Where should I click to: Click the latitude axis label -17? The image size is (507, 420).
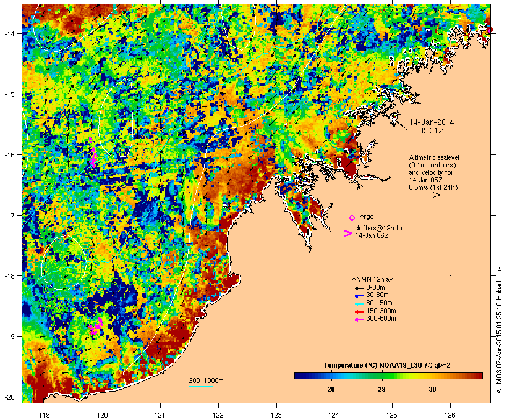pos(9,215)
